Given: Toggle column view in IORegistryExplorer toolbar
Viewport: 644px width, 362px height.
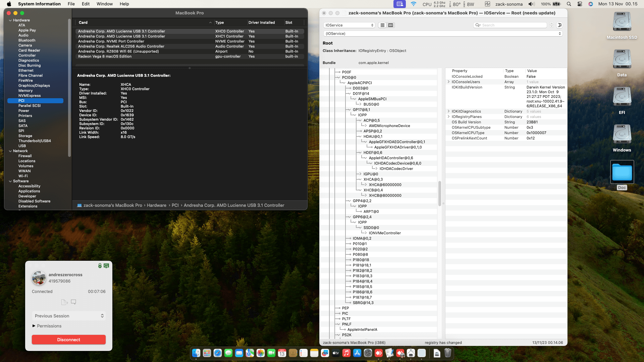Looking at the screenshot, I should 391,25.
